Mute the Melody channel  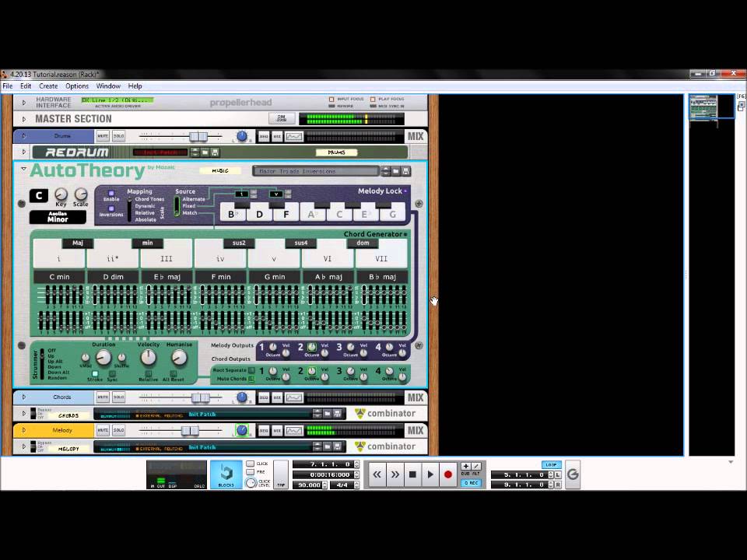pyautogui.click(x=103, y=430)
